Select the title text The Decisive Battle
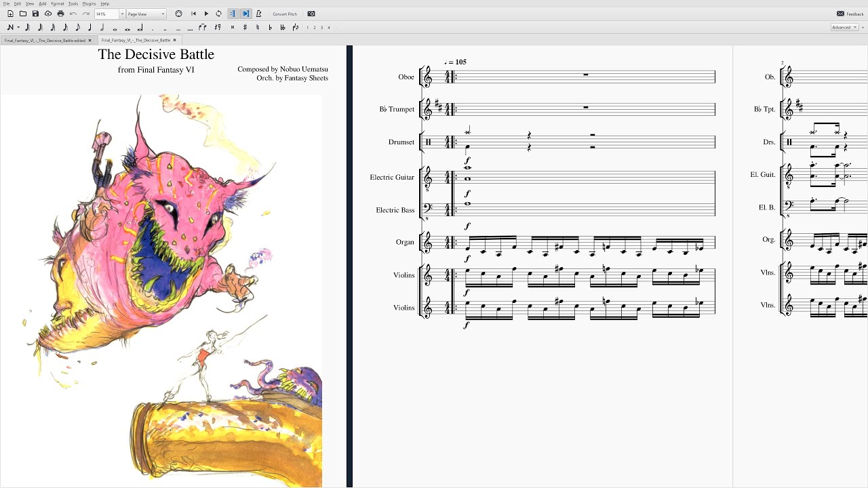This screenshot has height=488, width=868. 156,54
